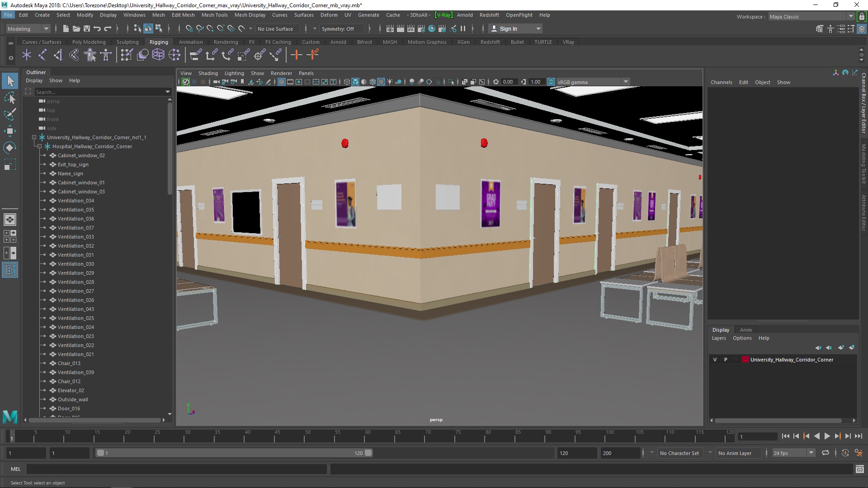868x488 pixels.
Task: Toggle visibility of Hospital_Hallway_Corridor_Corner layer
Action: tap(715, 359)
